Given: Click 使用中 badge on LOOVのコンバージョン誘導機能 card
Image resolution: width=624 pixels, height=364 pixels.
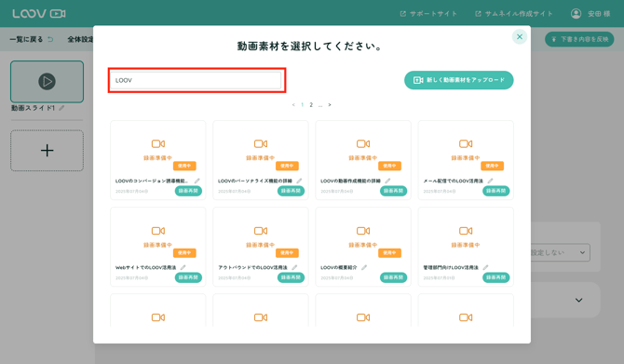Looking at the screenshot, I should click(x=184, y=166).
